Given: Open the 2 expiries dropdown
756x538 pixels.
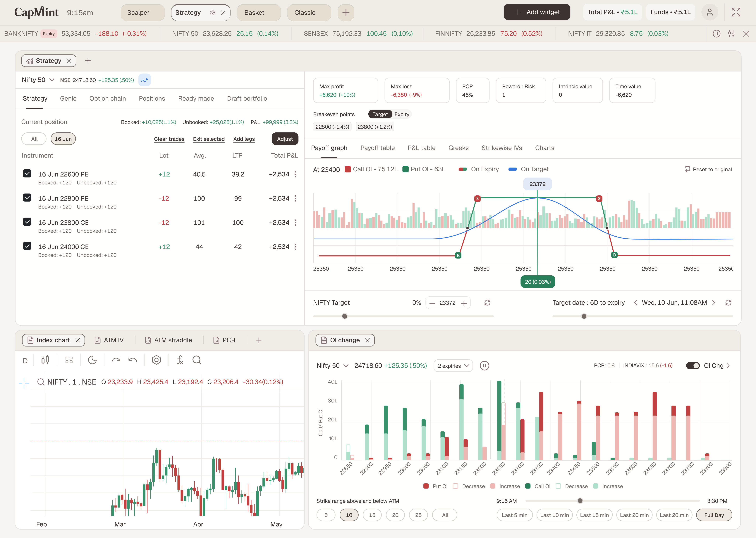Looking at the screenshot, I should pyautogui.click(x=453, y=366).
